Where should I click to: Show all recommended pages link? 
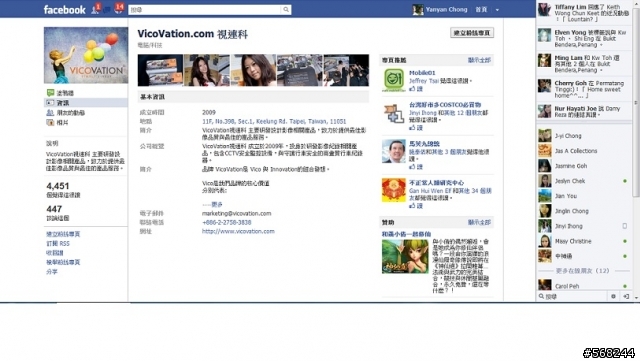479,60
